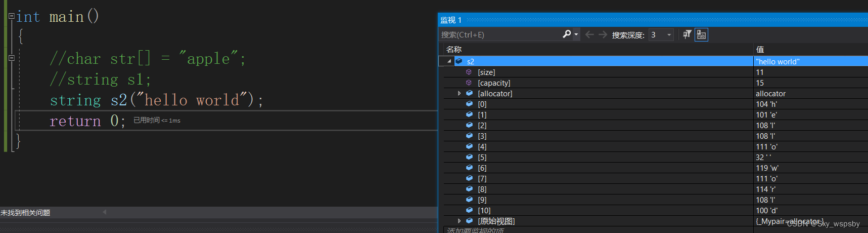Click the 未找到相关问题 status text

(25, 213)
